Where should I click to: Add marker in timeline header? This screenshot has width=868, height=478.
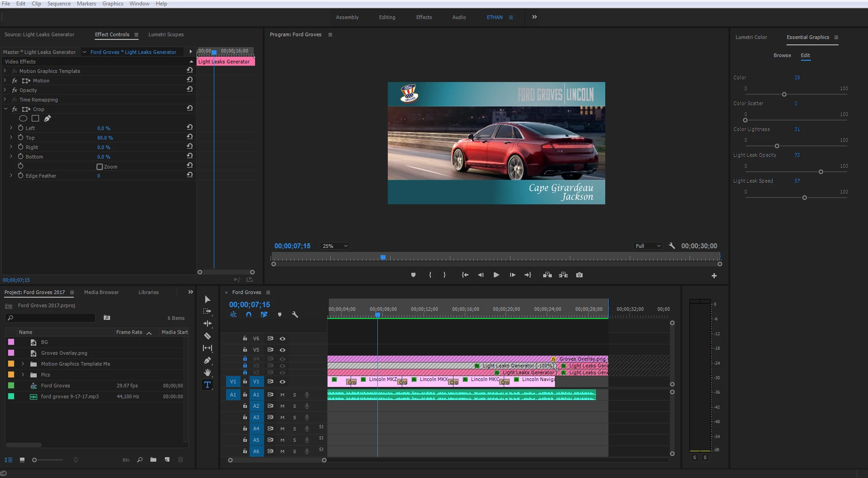[280, 314]
